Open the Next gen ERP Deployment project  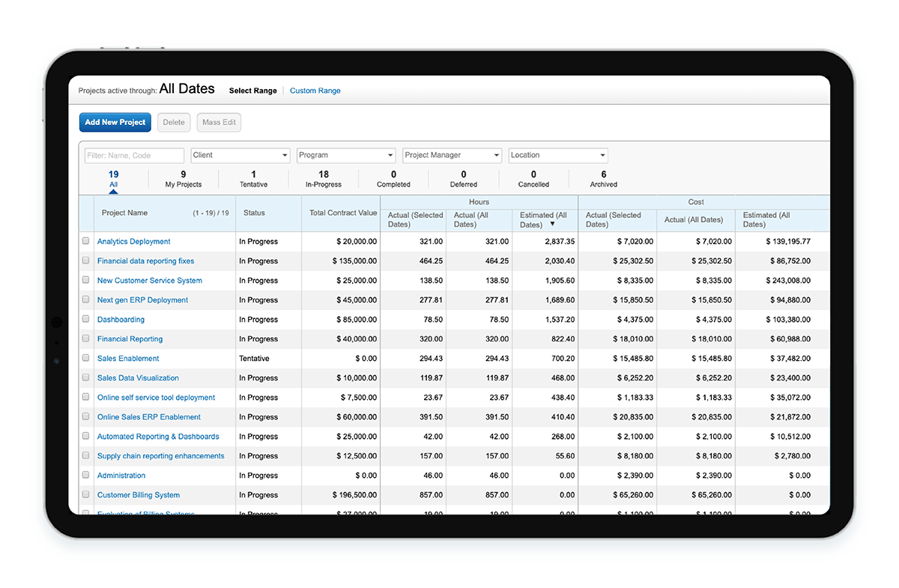(x=142, y=300)
